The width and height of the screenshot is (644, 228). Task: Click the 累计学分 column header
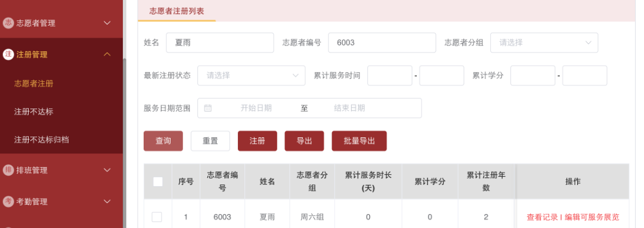click(x=429, y=181)
